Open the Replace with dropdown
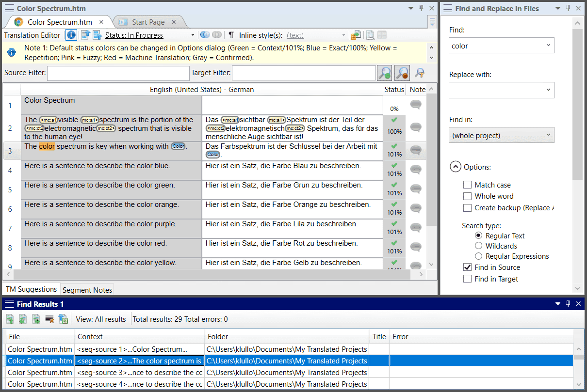Screen dimensions: 587x392 click(548, 90)
